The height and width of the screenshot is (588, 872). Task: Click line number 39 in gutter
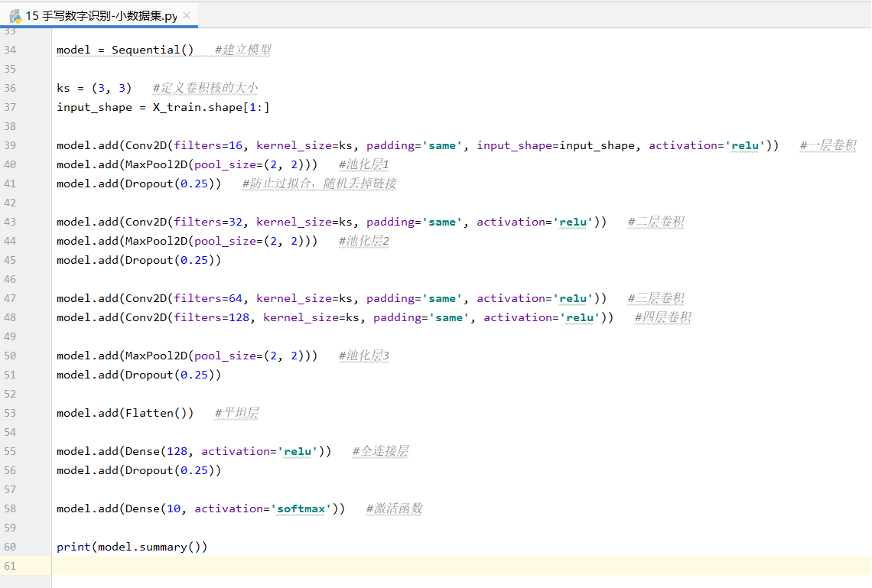(10, 145)
